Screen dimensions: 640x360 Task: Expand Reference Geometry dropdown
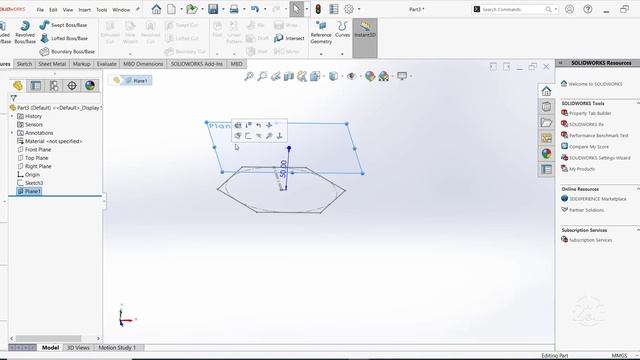tap(321, 53)
